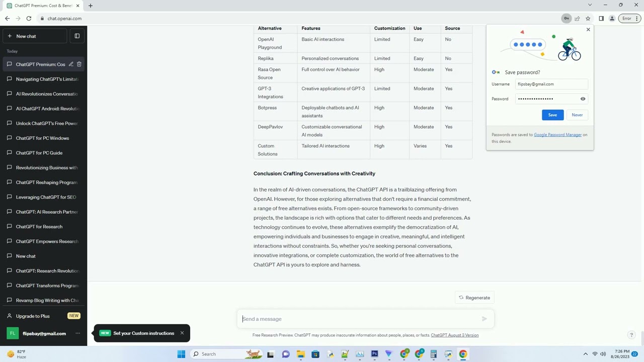Click the address bar URL chat.openai.com
Viewport: 644px width, 362px height.
click(64, 19)
